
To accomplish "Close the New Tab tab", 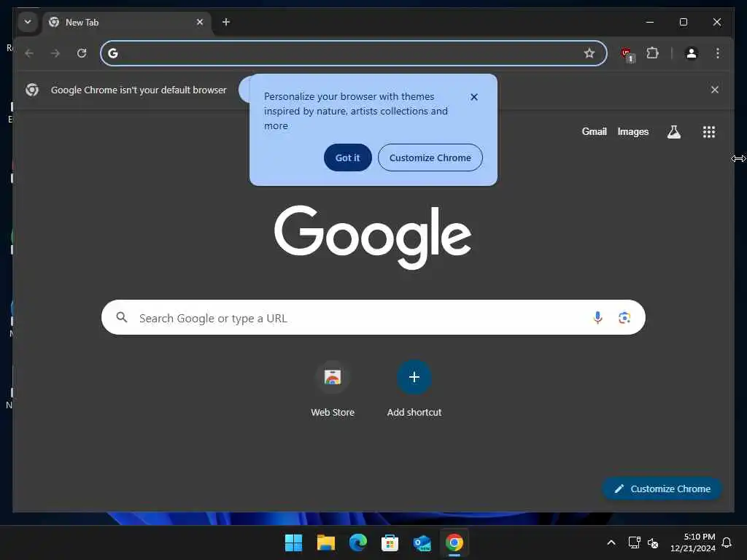I will [x=200, y=22].
